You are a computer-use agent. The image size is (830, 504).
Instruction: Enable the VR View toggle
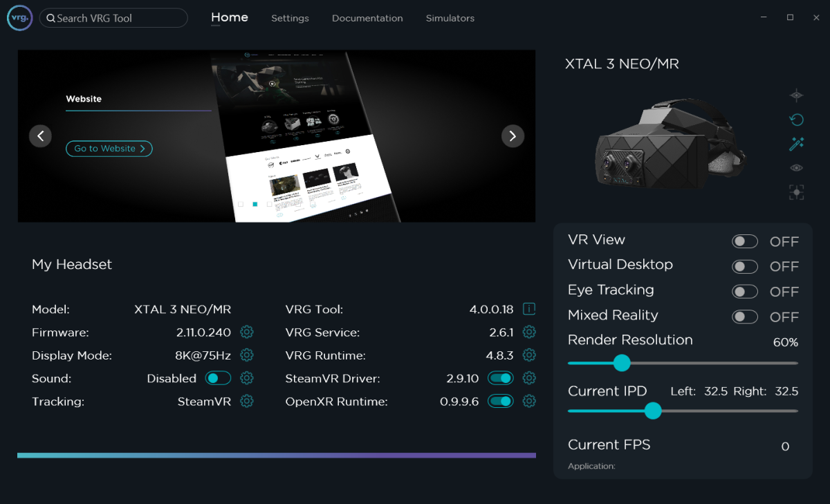click(745, 241)
